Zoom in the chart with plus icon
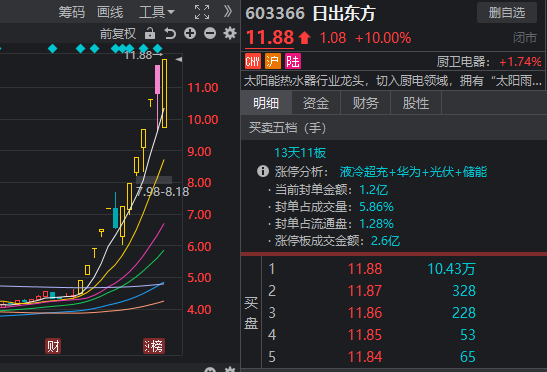Screen dimensions: 547x372 (190, 34)
